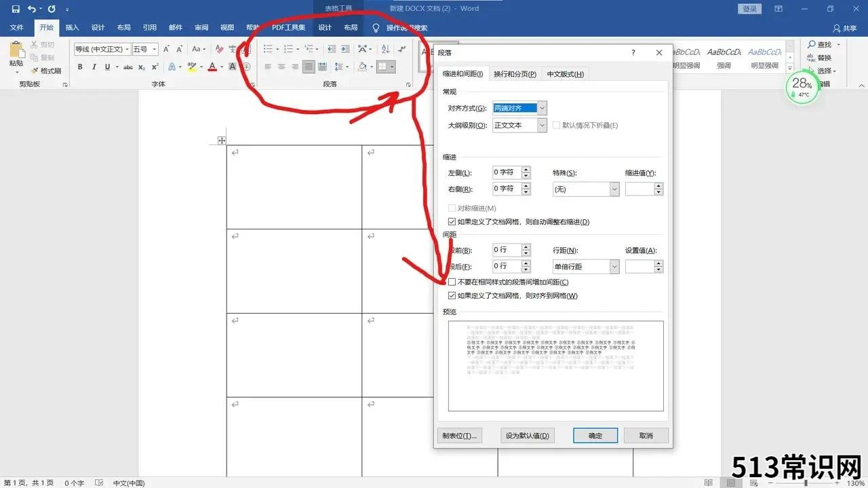Increase spacing after (段后) spinner up
The width and height of the screenshot is (868, 488).
click(x=526, y=263)
